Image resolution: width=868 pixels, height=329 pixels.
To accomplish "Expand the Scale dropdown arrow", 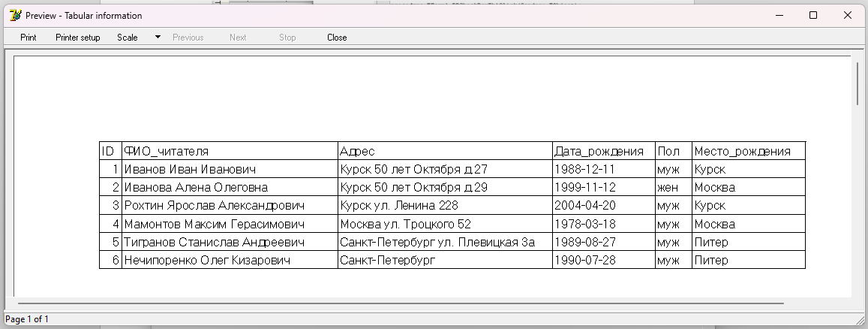I will pos(158,37).
